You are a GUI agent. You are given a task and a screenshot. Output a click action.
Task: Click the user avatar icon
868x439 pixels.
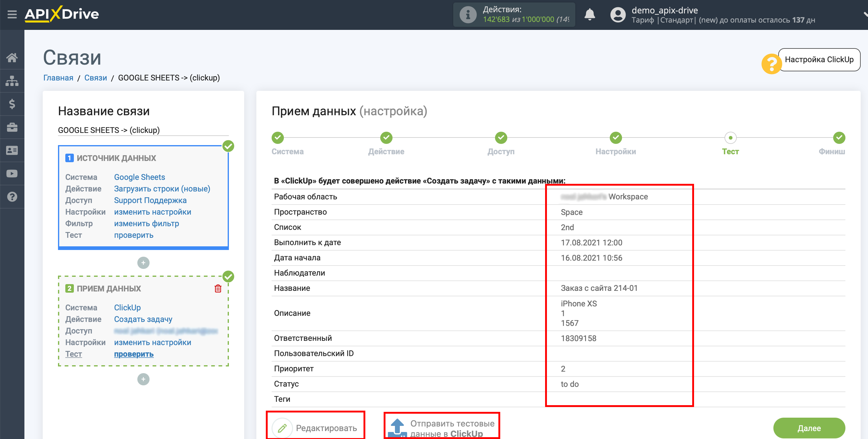[x=617, y=15]
